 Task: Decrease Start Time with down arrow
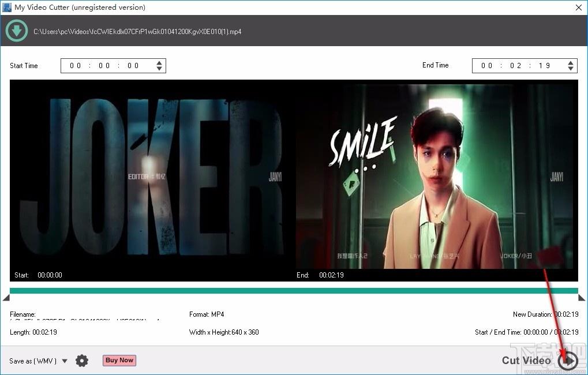(159, 69)
